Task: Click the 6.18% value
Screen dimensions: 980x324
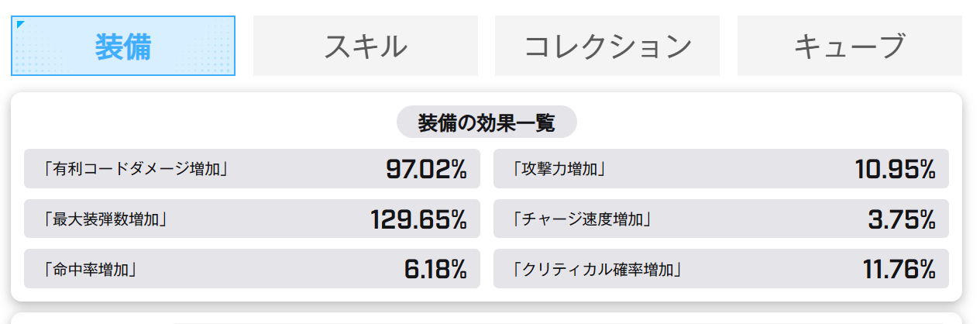Action: pos(435,269)
